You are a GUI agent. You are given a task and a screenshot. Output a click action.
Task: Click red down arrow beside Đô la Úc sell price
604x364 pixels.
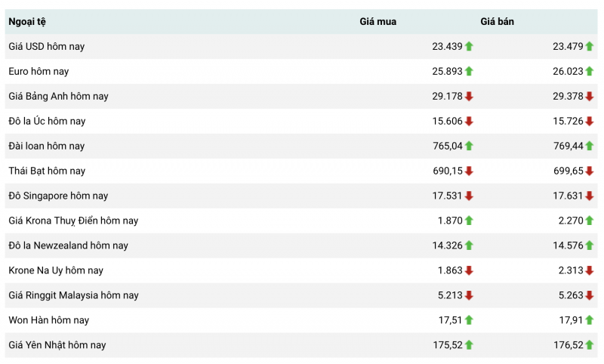[x=590, y=121]
